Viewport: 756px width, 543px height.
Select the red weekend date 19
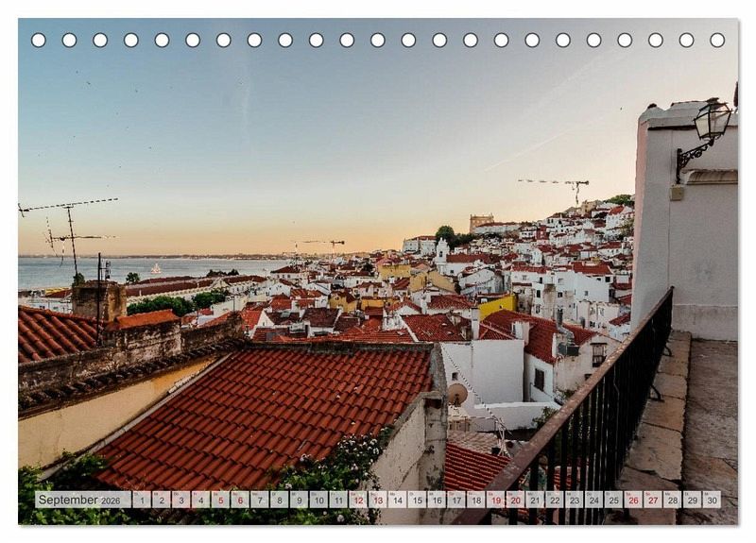click(496, 500)
